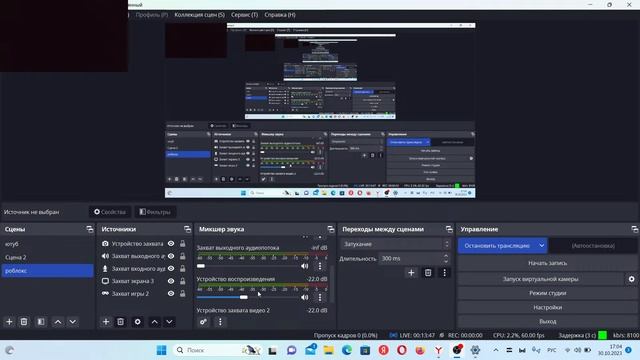Screen dimensions: 640x360
Task: Click Выход button
Action: coord(547,321)
